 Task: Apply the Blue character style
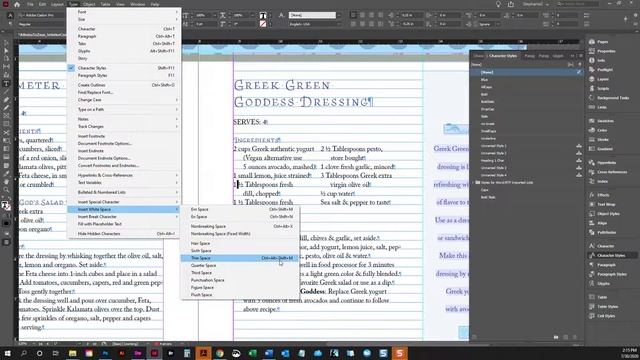point(527,80)
